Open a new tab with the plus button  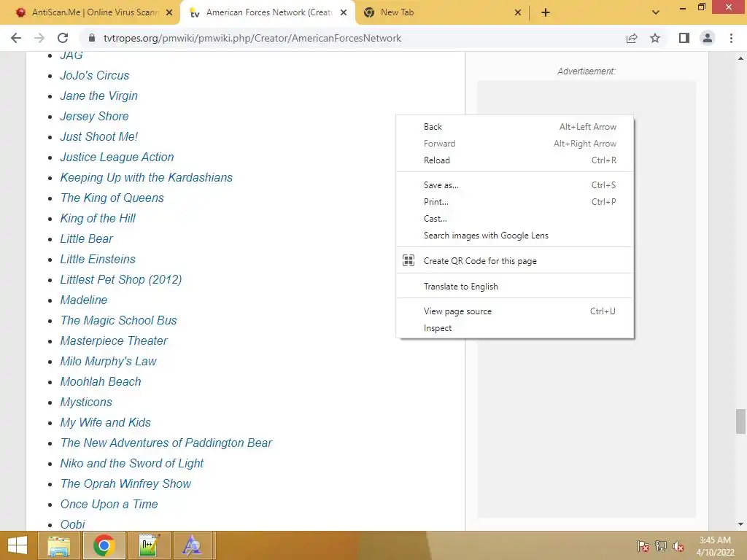(x=546, y=12)
